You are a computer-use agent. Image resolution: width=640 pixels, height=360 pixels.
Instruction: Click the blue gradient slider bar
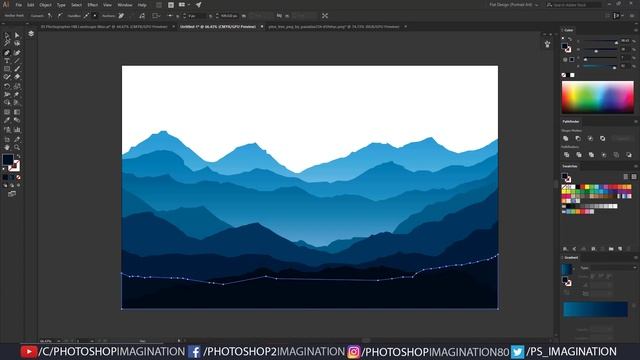pyautogui.click(x=596, y=309)
